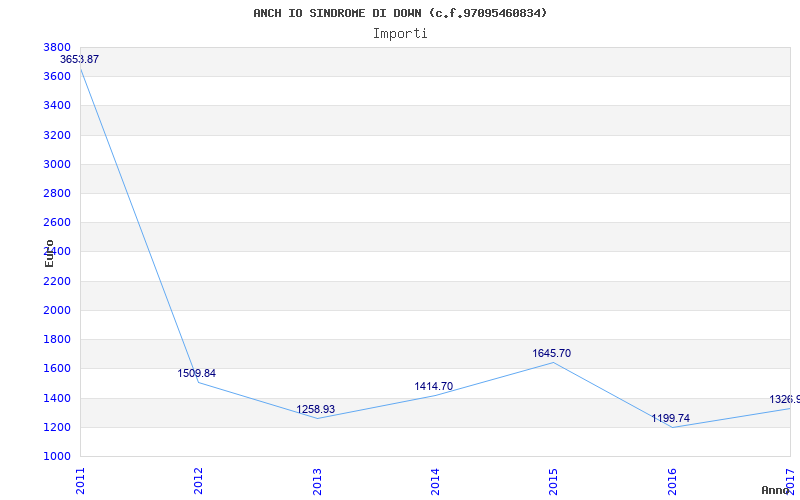This screenshot has width=800, height=500.
Task: Click the 1800 y-axis value
Action: [57, 339]
